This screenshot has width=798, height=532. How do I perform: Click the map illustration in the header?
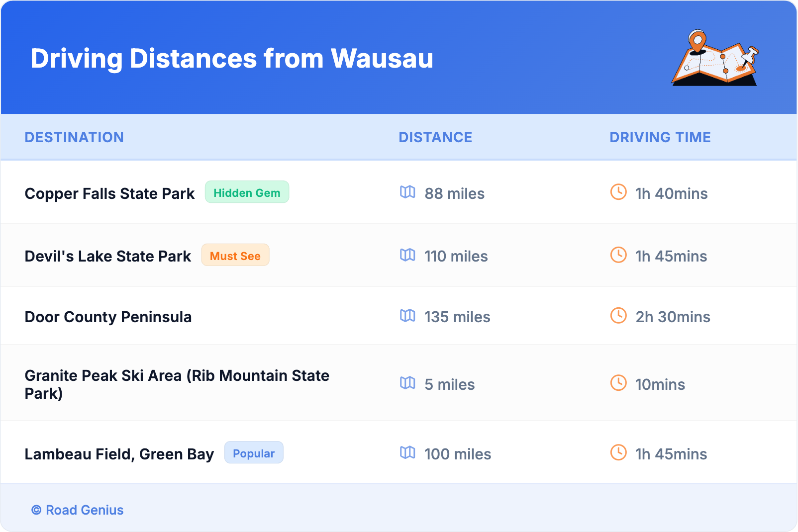point(715,58)
